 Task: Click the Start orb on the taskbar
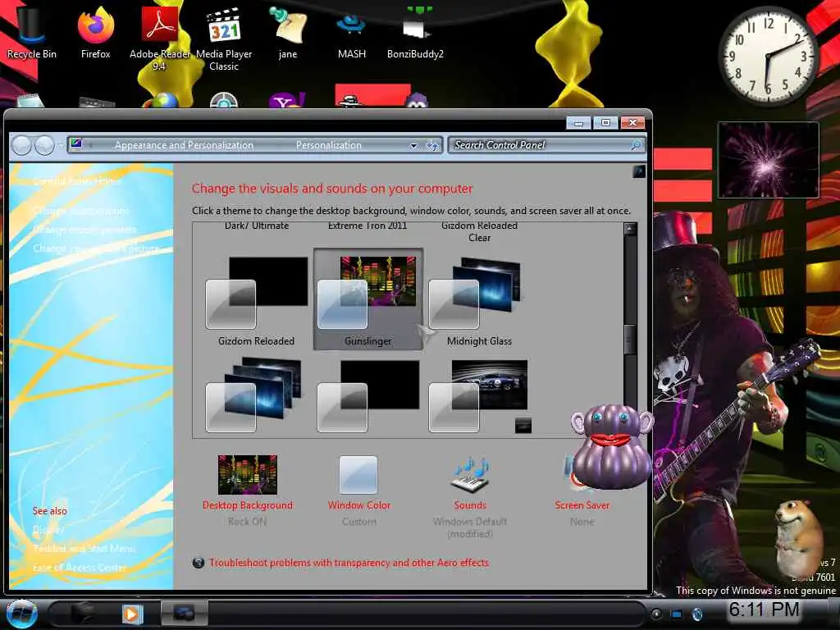(x=21, y=614)
